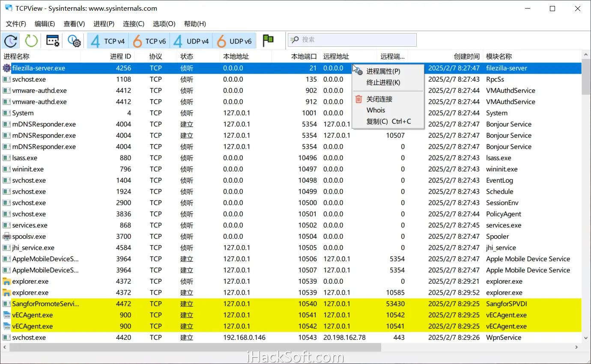Image resolution: width=591 pixels, height=364 pixels.
Task: Click the SangforPromoteServi... process icon
Action: pyautogui.click(x=6, y=304)
